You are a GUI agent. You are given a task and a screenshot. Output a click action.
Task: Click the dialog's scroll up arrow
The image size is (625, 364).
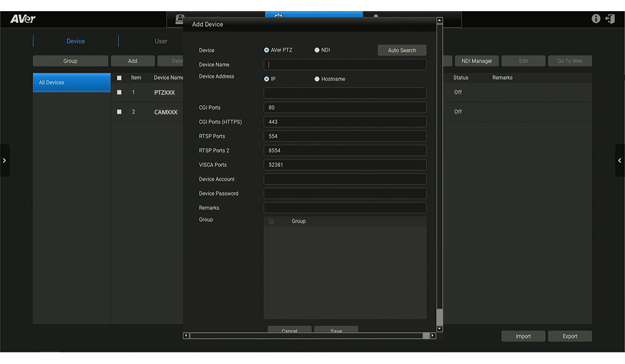(x=439, y=21)
